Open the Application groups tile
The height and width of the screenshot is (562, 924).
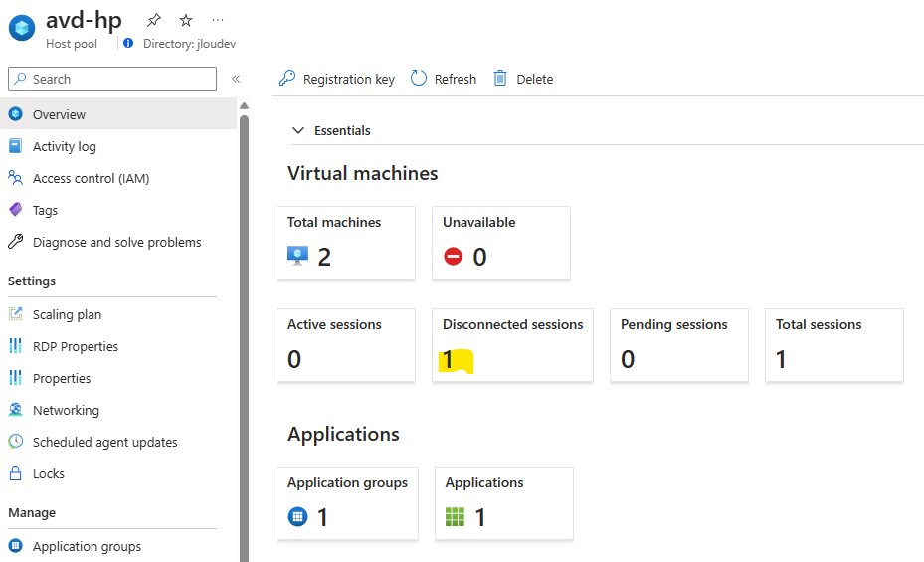348,503
